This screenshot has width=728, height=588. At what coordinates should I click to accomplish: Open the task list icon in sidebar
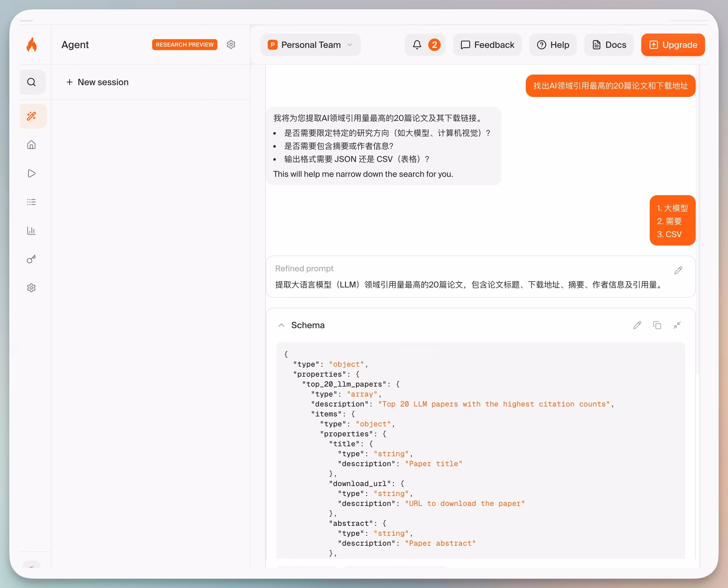pos(31,201)
